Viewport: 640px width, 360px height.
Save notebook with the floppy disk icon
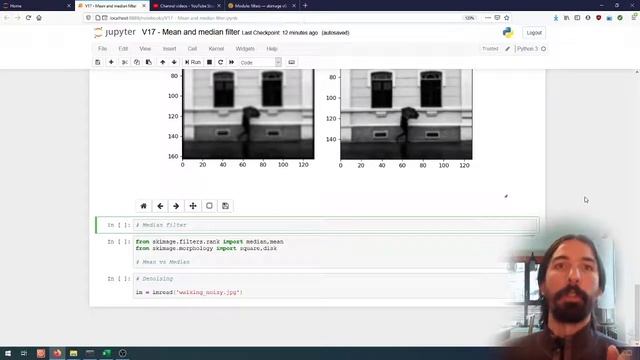click(x=98, y=62)
